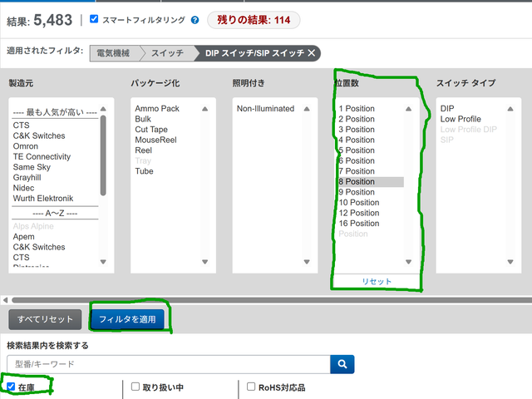Select Nidec manufacturer
The image size is (532, 399).
coord(23,188)
